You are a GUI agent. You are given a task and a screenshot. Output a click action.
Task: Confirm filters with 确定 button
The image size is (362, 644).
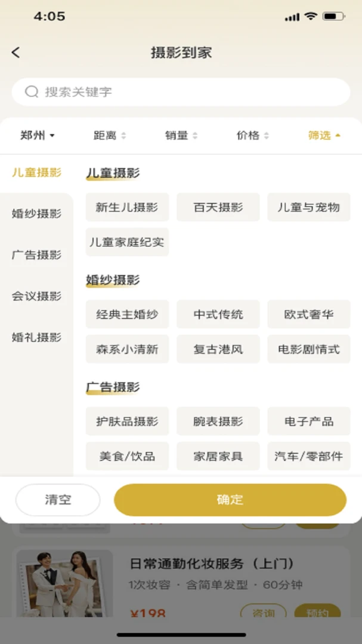click(x=230, y=500)
